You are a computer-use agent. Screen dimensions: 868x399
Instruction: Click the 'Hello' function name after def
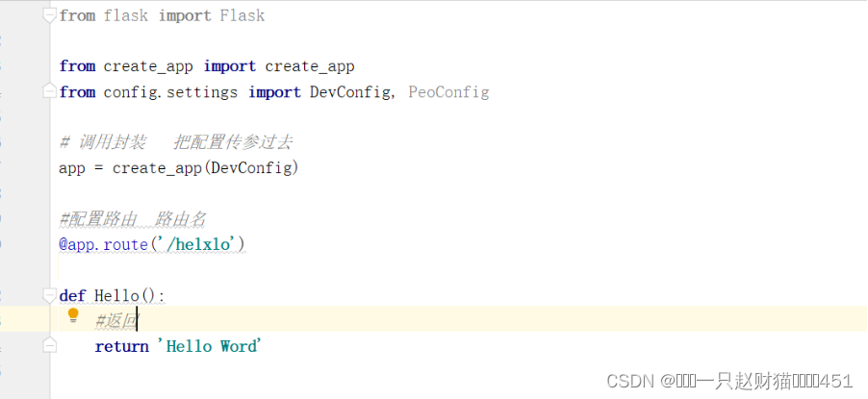[x=116, y=295]
